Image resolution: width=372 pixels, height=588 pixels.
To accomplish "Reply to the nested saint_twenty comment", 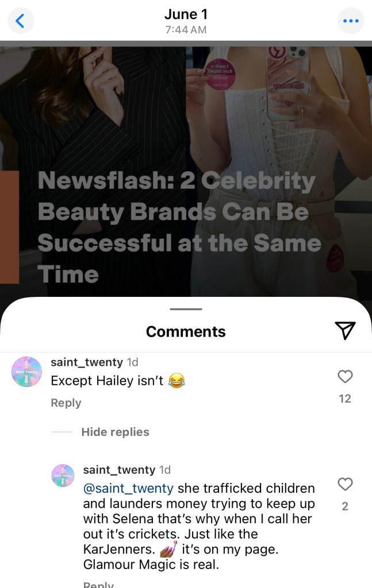I will (98, 584).
